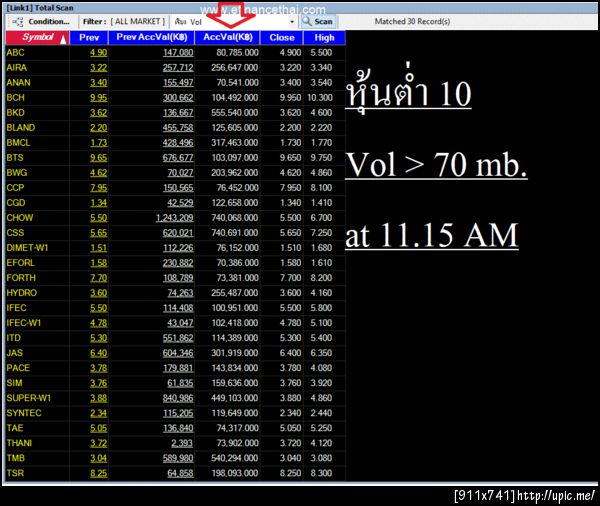Select the BCH symbol
Image resolution: width=600 pixels, height=506 pixels.
coord(15,98)
